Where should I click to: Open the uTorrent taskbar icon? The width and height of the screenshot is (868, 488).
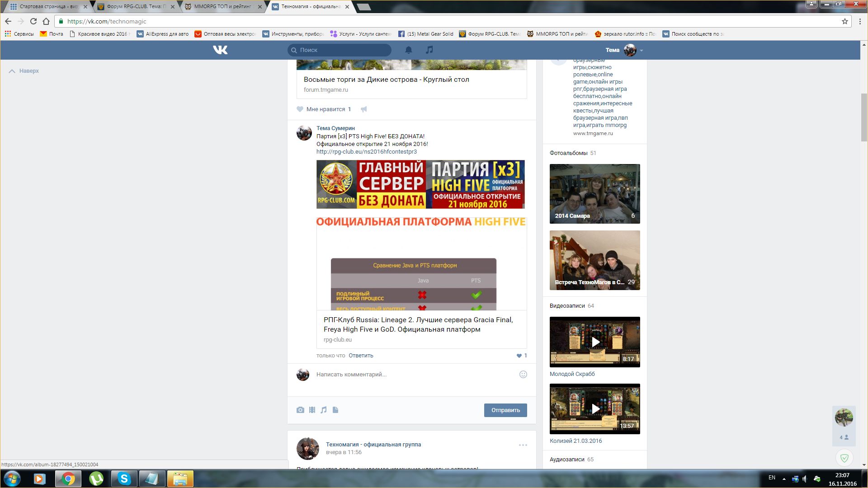click(96, 479)
